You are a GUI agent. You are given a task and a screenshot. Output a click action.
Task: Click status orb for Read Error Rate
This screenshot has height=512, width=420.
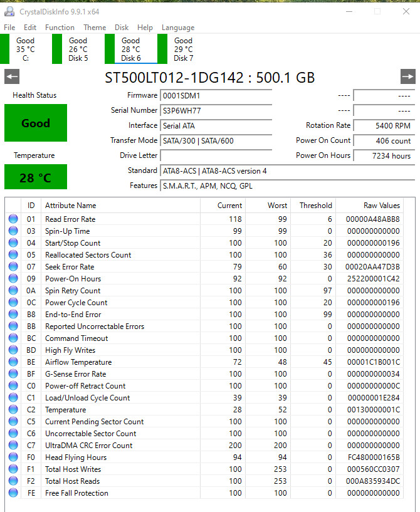[x=13, y=219]
